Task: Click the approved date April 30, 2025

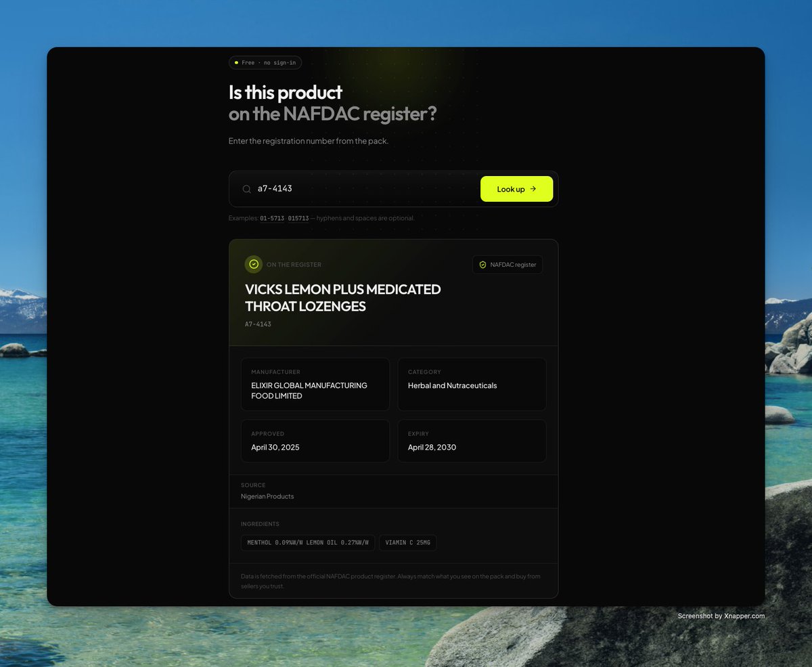Action: pyautogui.click(x=275, y=447)
